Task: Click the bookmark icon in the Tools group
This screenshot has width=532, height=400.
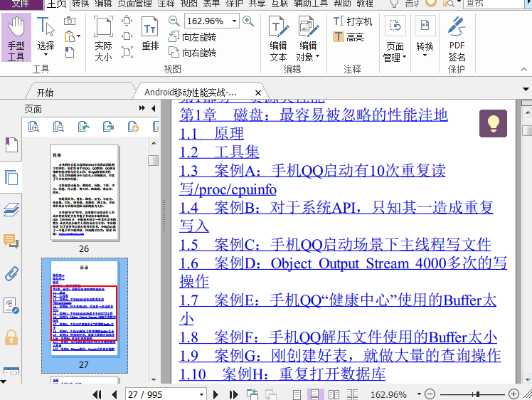Action: pos(69,52)
